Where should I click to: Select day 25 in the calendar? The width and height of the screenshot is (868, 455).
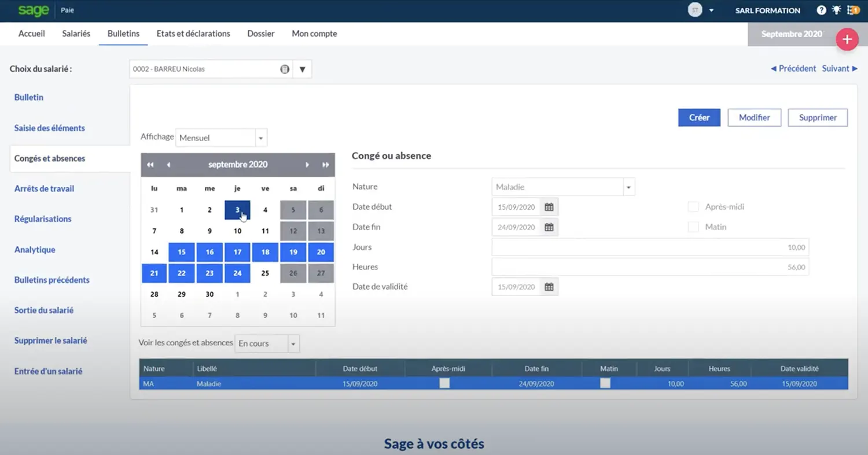265,273
